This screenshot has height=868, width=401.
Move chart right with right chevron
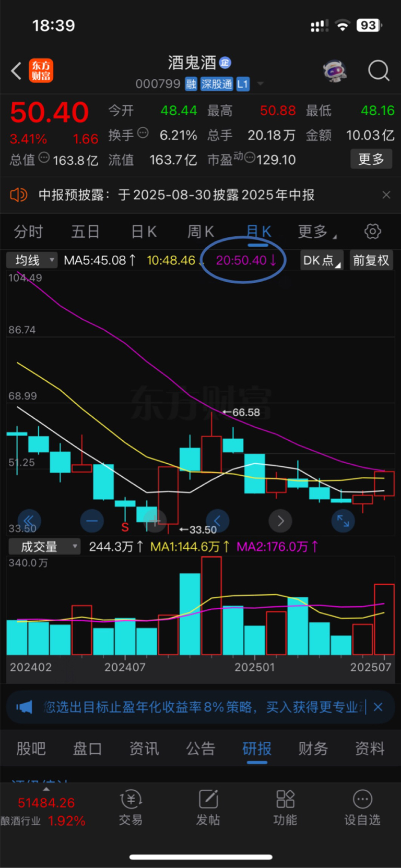280,521
